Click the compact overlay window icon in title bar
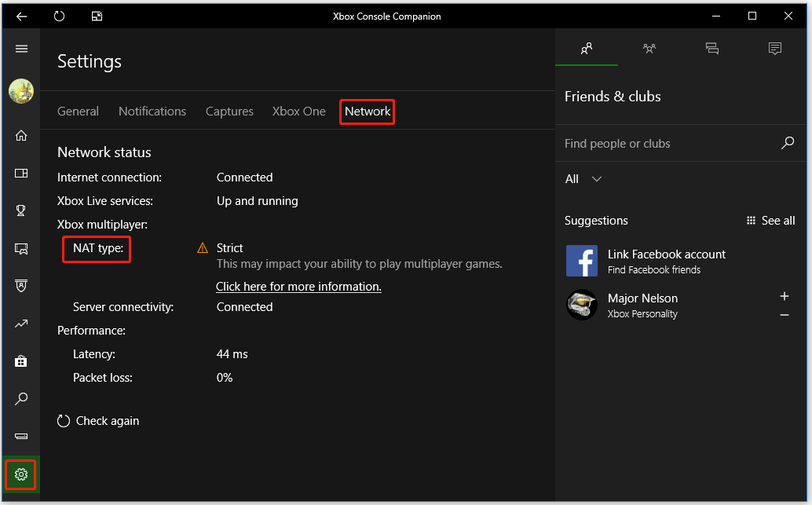The height and width of the screenshot is (505, 812). click(x=97, y=16)
